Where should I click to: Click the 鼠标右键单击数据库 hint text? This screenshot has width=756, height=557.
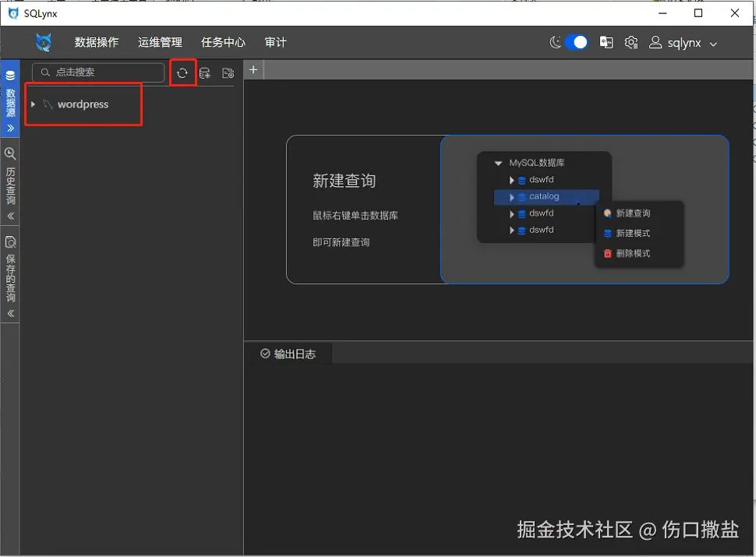(x=355, y=215)
